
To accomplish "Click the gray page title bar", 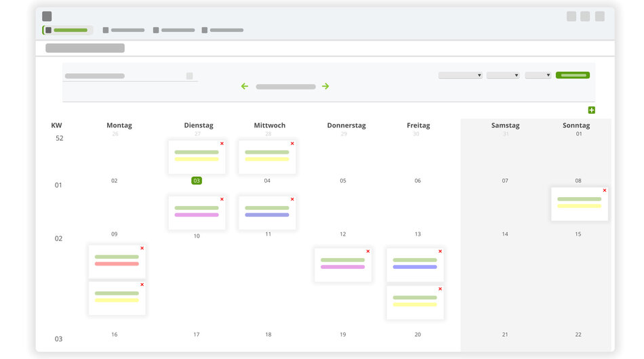I will (85, 48).
